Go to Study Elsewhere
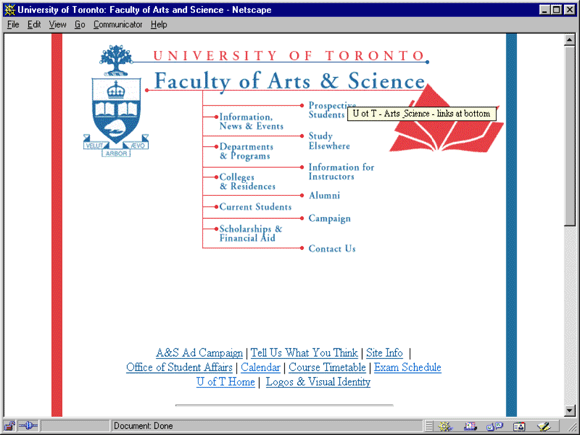This screenshot has width=580, height=435. 329,141
